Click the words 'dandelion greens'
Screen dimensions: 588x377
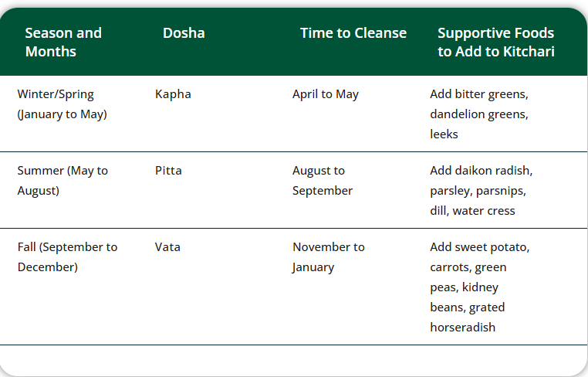[478, 114]
